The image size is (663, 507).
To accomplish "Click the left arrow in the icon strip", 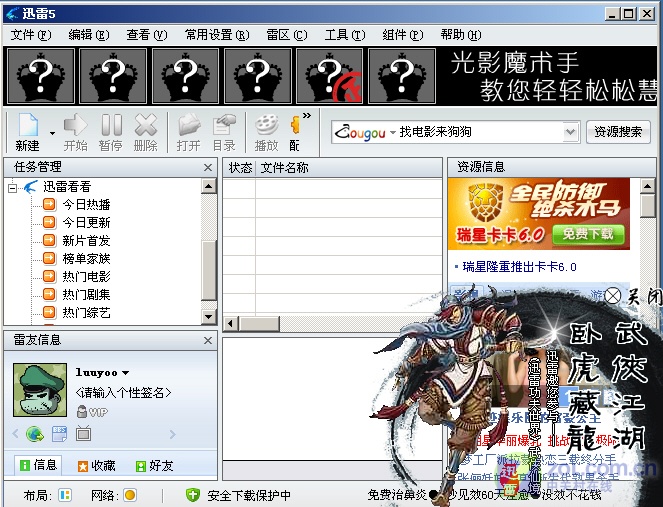I will click(16, 434).
